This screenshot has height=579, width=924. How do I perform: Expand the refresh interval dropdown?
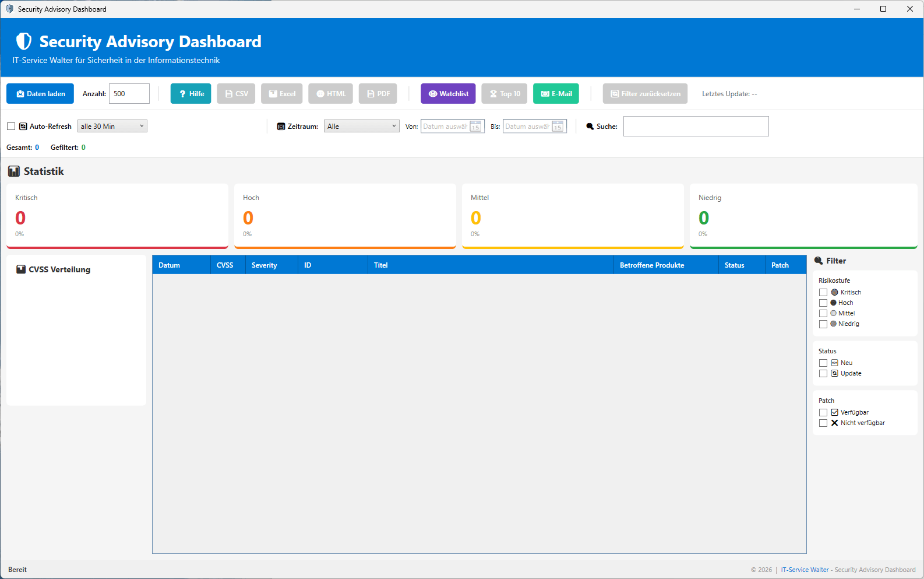pyautogui.click(x=112, y=127)
